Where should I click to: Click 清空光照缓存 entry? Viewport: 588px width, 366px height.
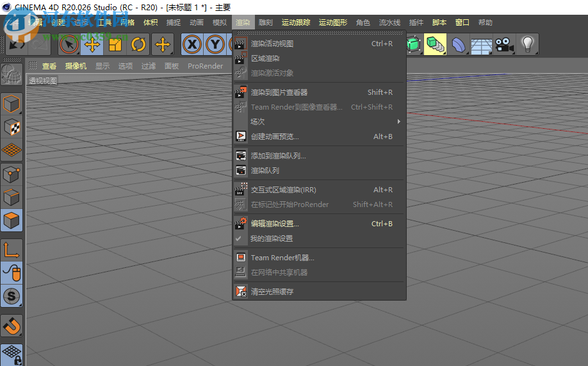pyautogui.click(x=319, y=292)
